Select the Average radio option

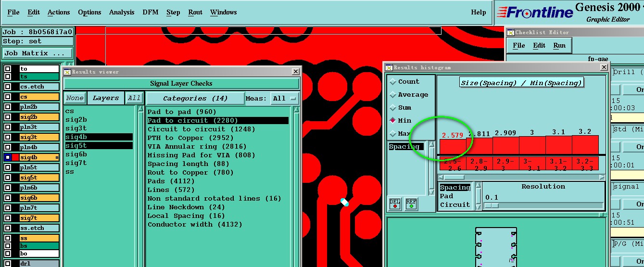point(393,95)
